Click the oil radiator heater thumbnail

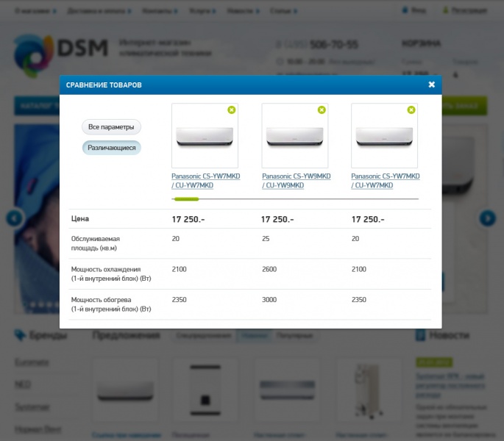369,390
